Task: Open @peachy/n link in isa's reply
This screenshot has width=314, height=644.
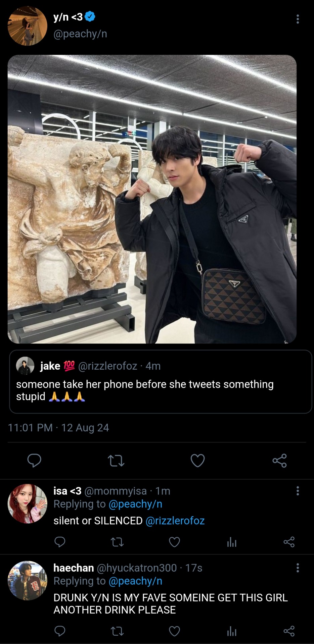Action: coord(135,504)
